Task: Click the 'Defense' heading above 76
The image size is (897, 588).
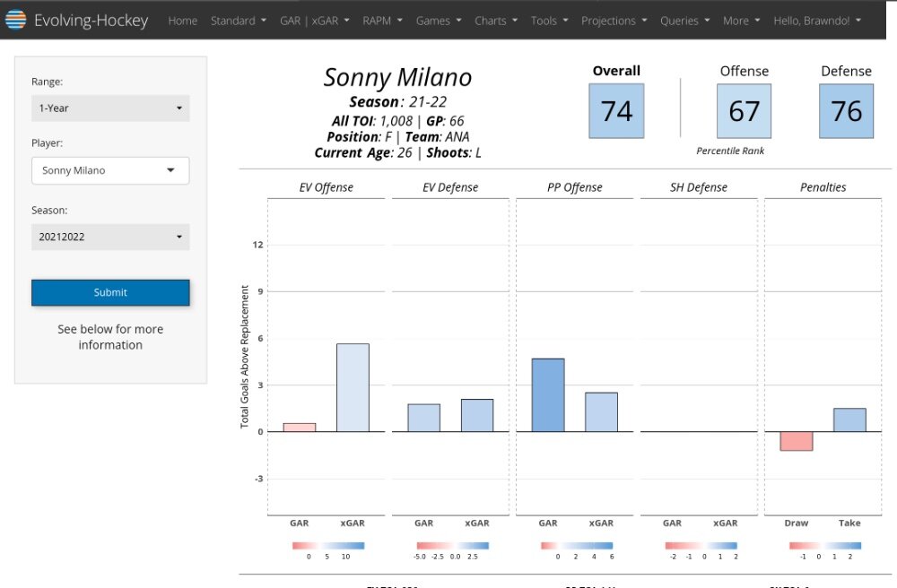Action: [847, 71]
